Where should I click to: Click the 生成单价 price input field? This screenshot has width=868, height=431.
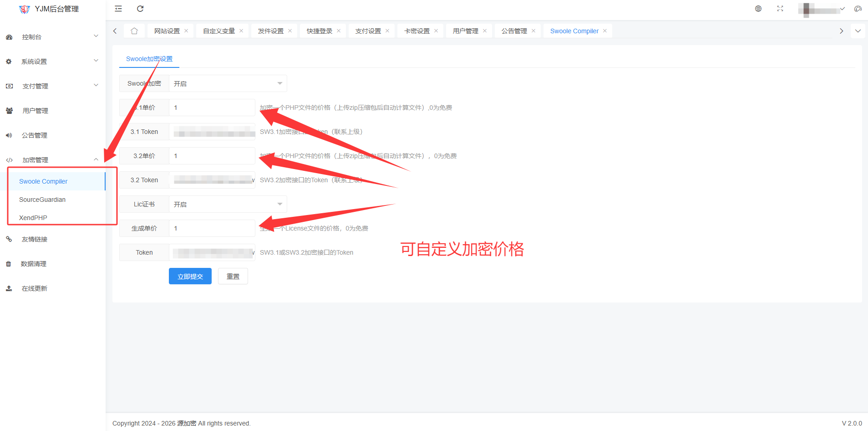click(212, 228)
